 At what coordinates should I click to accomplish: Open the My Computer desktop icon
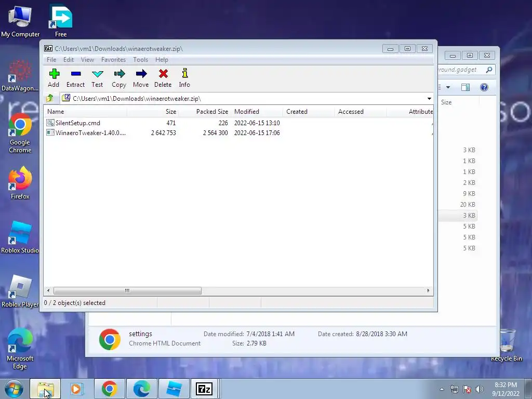(20, 22)
